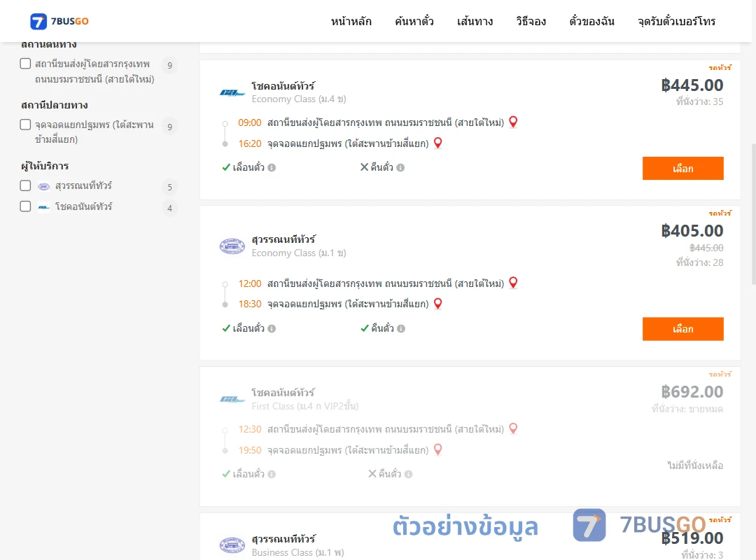
Task: Show refund info icon on 09:00 trip
Action: pos(400,168)
